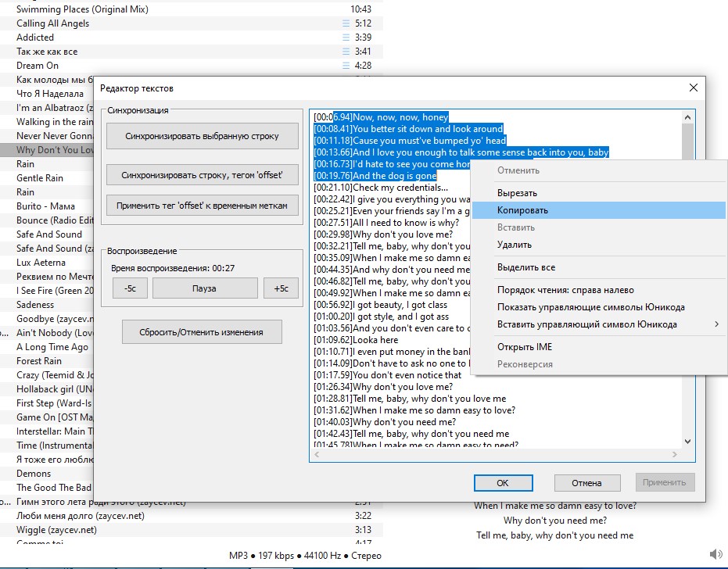The image size is (728, 569).
Task: Click lyrics icon beside Calling All Angels
Action: (347, 23)
